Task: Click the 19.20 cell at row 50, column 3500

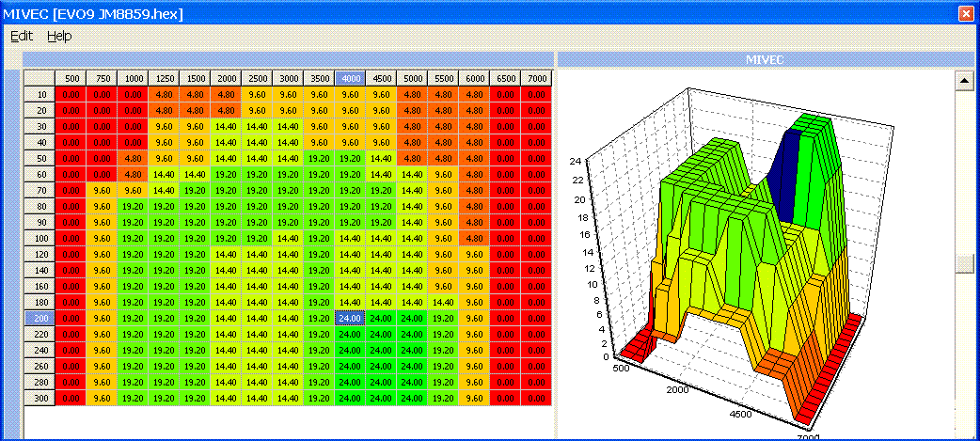Action: pyautogui.click(x=319, y=159)
